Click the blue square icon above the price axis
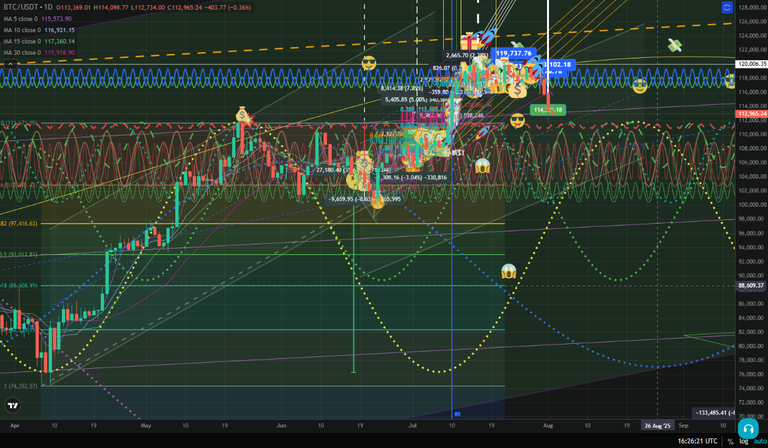Image resolution: width=768 pixels, height=448 pixels. pyautogui.click(x=727, y=7)
